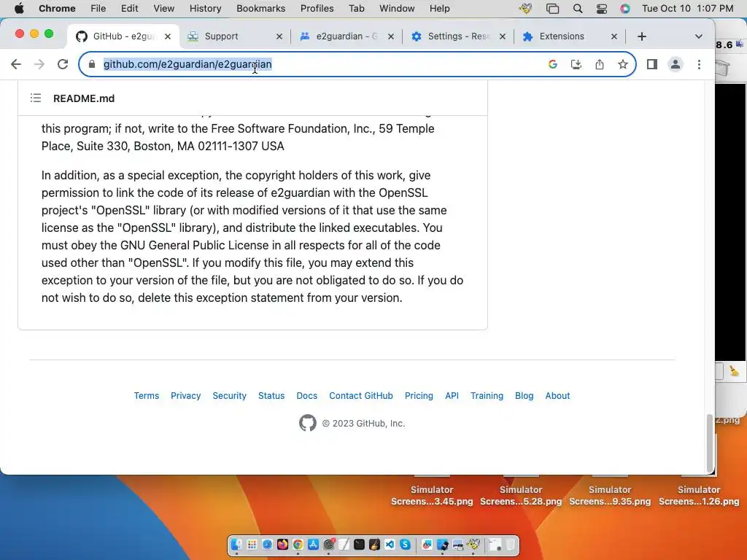Open the Docs footer link
This screenshot has width=747, height=560.
(x=307, y=396)
